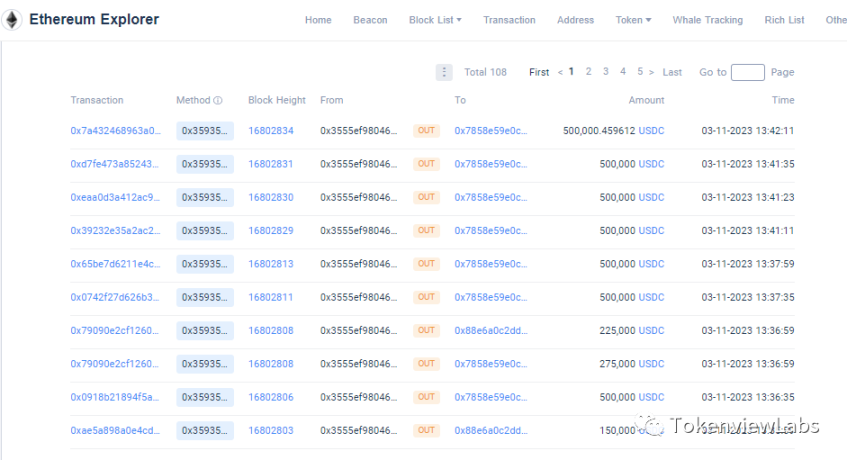Open recipient address 0x88e6a0c2dd in block 16802808

click(490, 330)
